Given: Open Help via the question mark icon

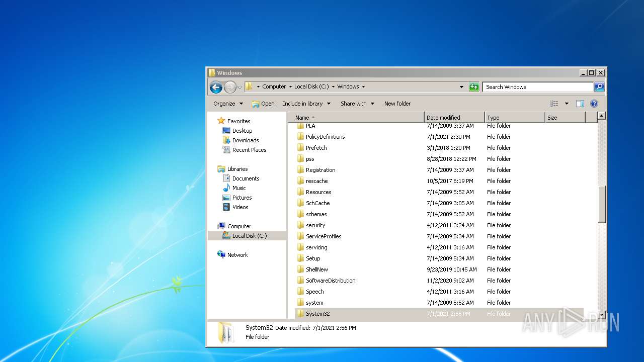Looking at the screenshot, I should [x=594, y=104].
